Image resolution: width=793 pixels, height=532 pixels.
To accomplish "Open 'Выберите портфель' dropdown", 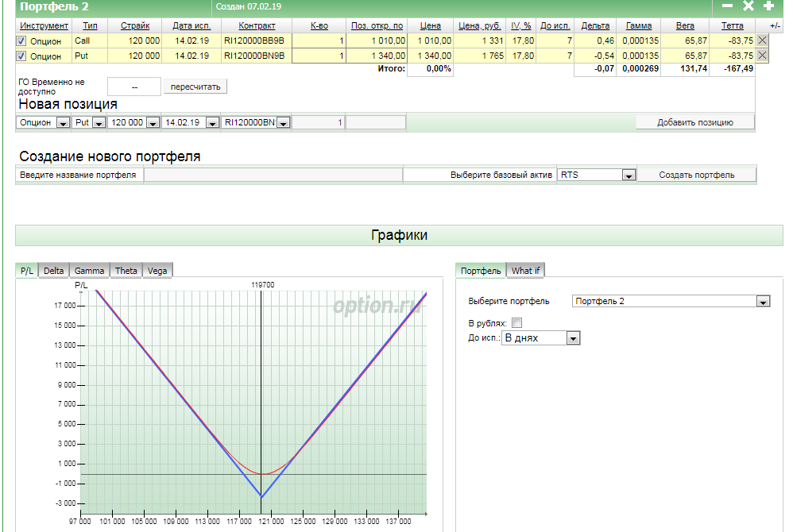I will click(x=763, y=302).
